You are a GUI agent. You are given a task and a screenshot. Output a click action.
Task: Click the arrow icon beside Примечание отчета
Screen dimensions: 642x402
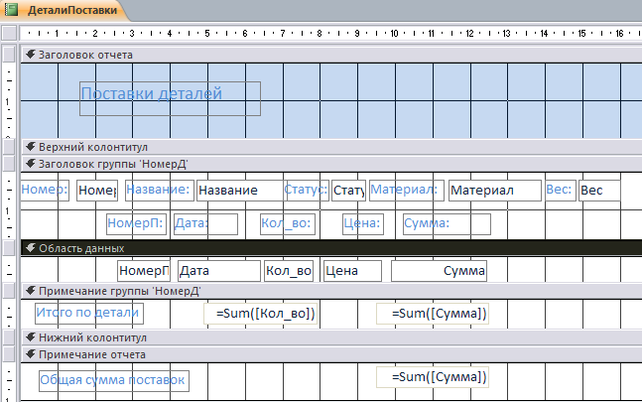30,354
